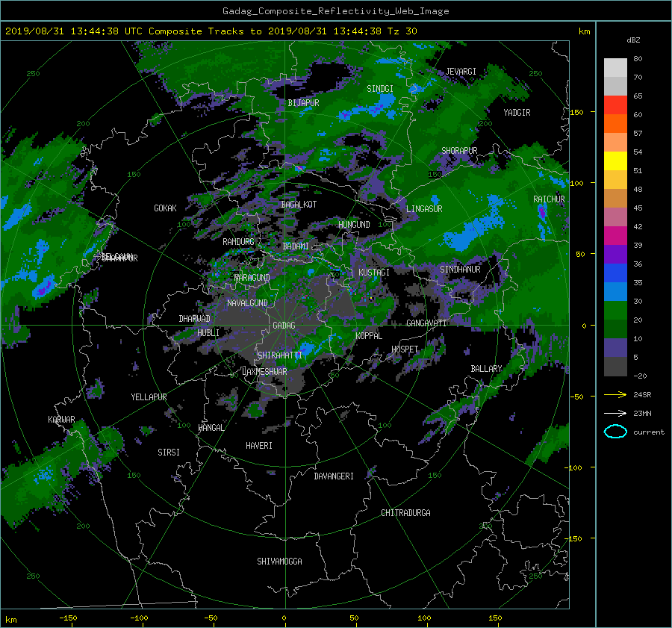Click the SHIVAMOGGA city label
Screen dimensions: 672x628
coord(279,562)
